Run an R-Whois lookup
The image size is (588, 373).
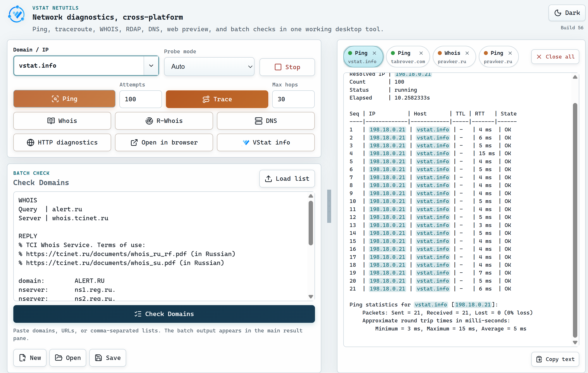coord(164,121)
